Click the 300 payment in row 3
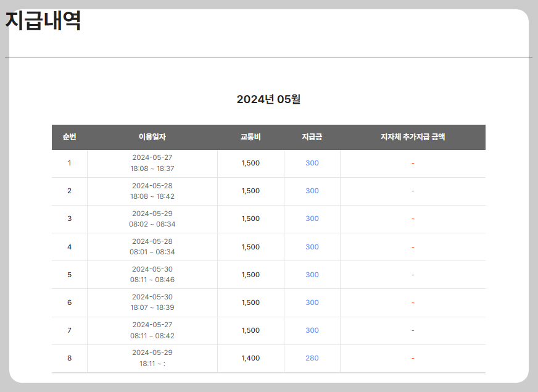538x392 pixels. tap(312, 219)
